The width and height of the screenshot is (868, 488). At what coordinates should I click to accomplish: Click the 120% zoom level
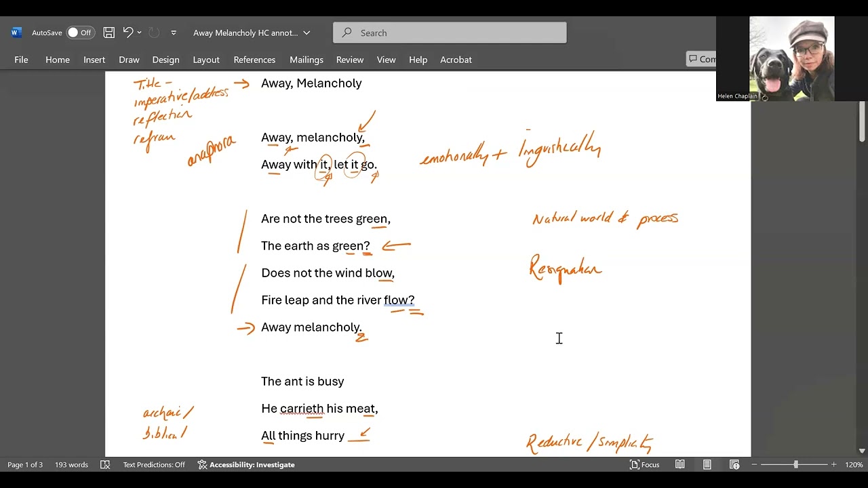point(854,465)
